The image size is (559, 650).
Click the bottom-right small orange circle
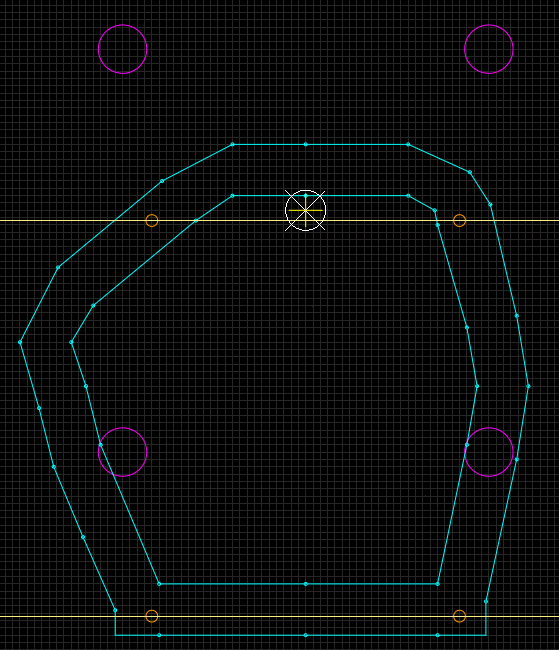click(459, 616)
